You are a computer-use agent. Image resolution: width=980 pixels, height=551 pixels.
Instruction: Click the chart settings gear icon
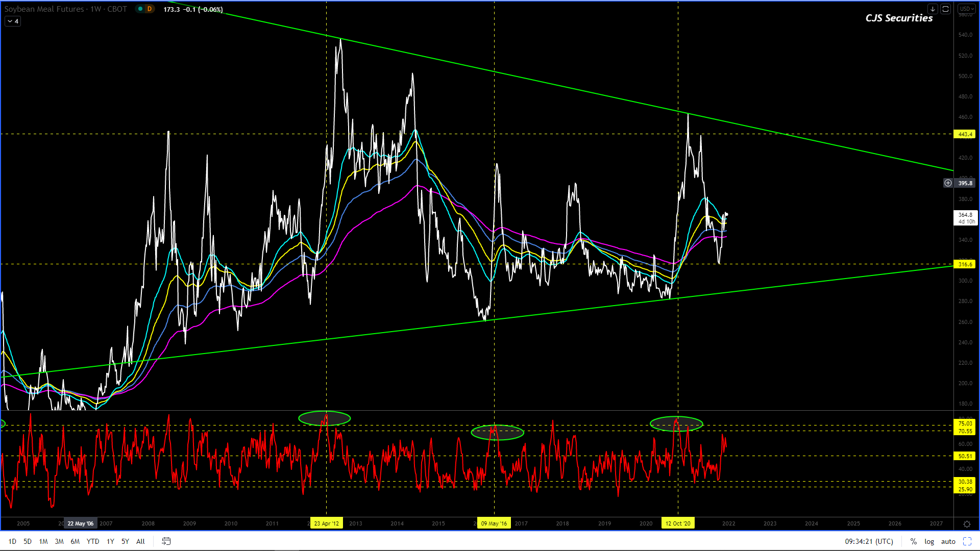tap(967, 524)
